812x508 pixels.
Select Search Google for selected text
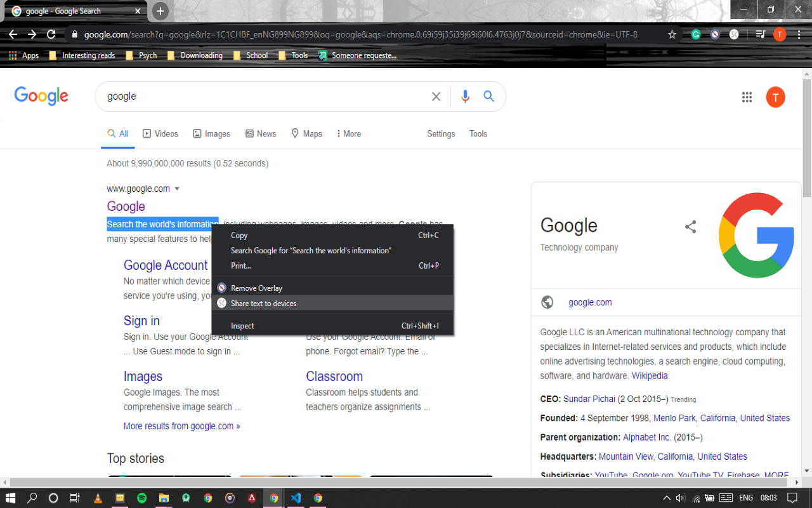point(332,250)
